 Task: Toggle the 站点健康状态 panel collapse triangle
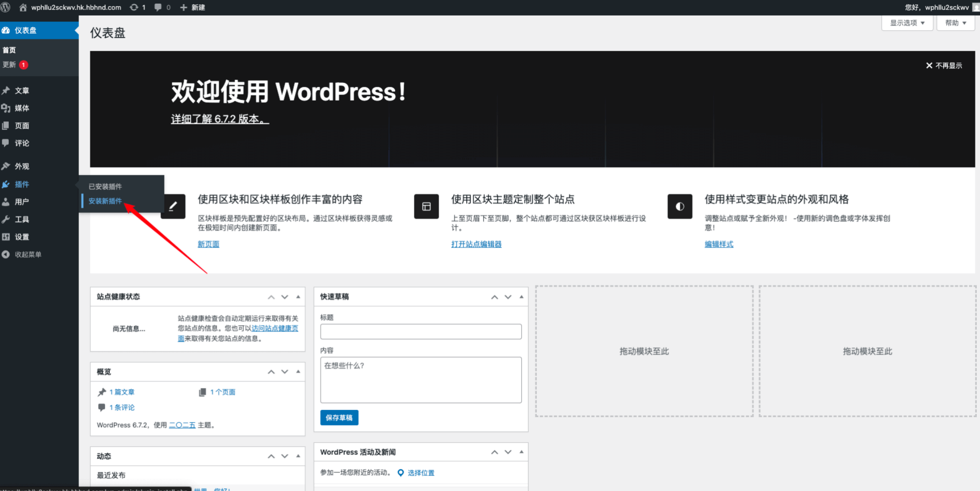(298, 297)
